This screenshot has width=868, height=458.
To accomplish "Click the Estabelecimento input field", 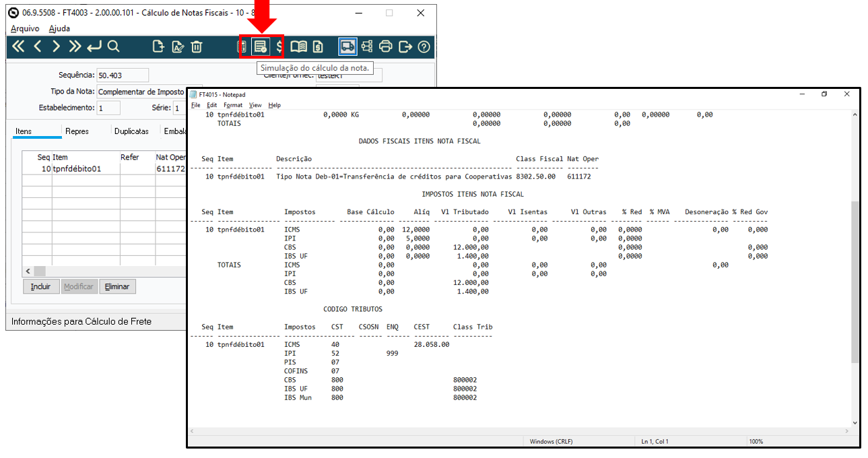I will tap(108, 108).
